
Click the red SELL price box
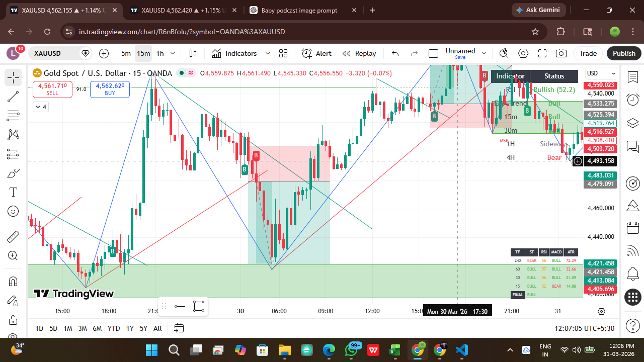pyautogui.click(x=52, y=89)
